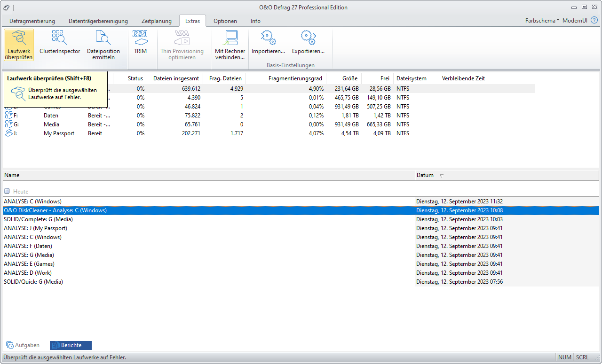Click Laufwerk überprüfen ribbon icon
The height and width of the screenshot is (364, 602).
[x=19, y=45]
